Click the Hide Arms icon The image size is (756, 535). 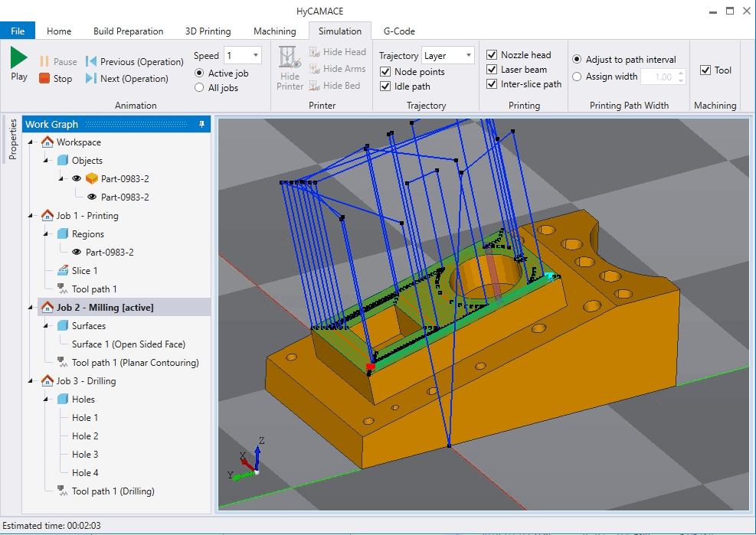point(314,69)
